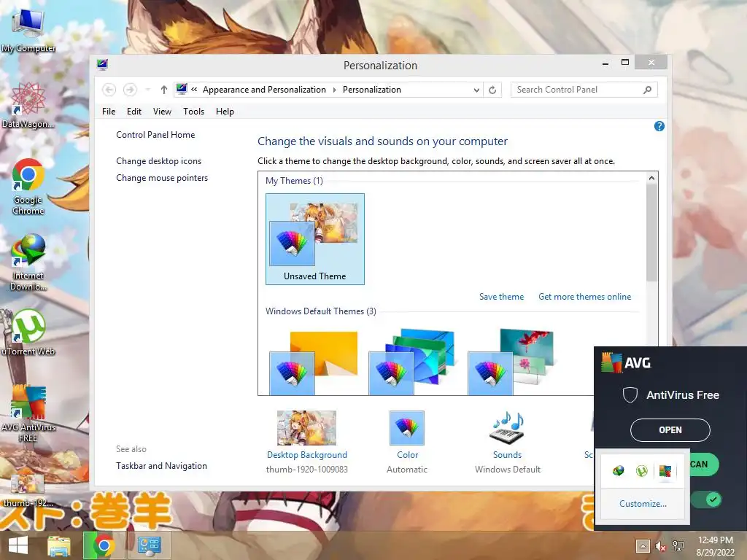Select the yellow Windows default theme
The width and height of the screenshot is (747, 560).
point(313,362)
